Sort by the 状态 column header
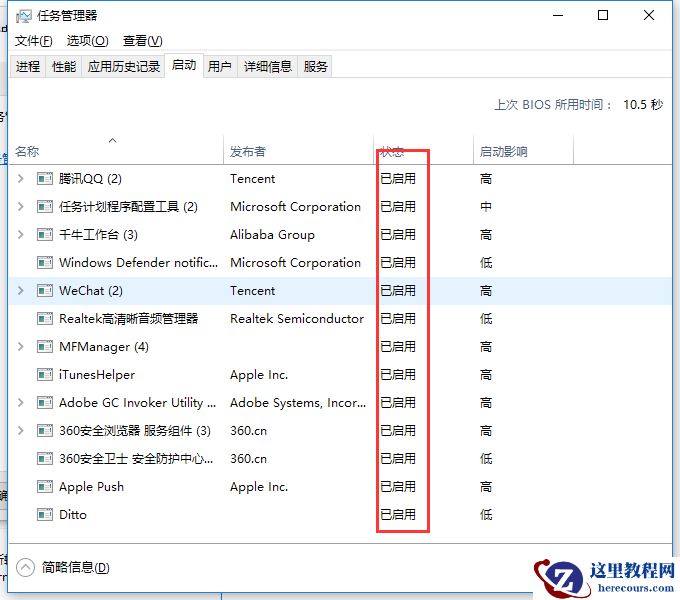The image size is (680, 600). 423,151
